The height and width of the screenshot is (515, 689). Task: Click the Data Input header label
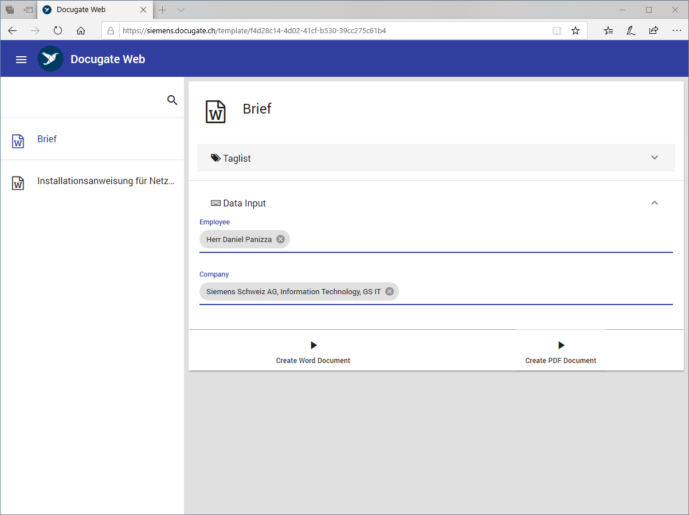(x=244, y=203)
